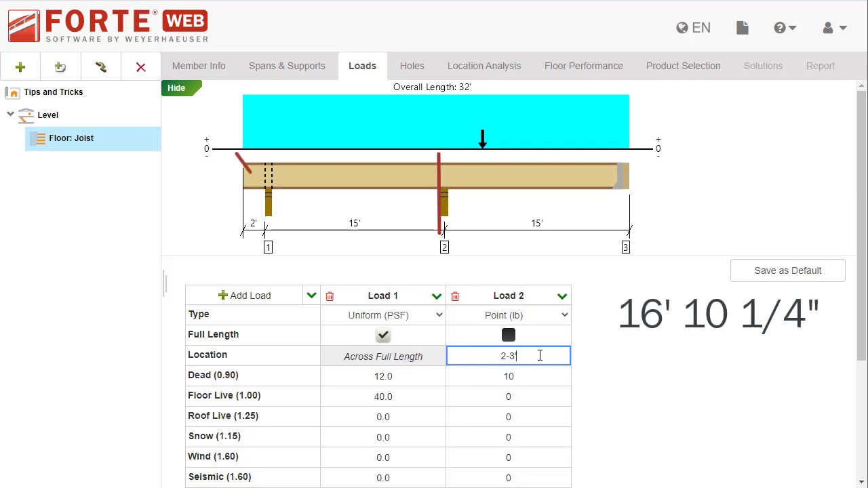Click the red X delete icon
Image resolution: width=868 pixels, height=488 pixels.
tap(140, 67)
